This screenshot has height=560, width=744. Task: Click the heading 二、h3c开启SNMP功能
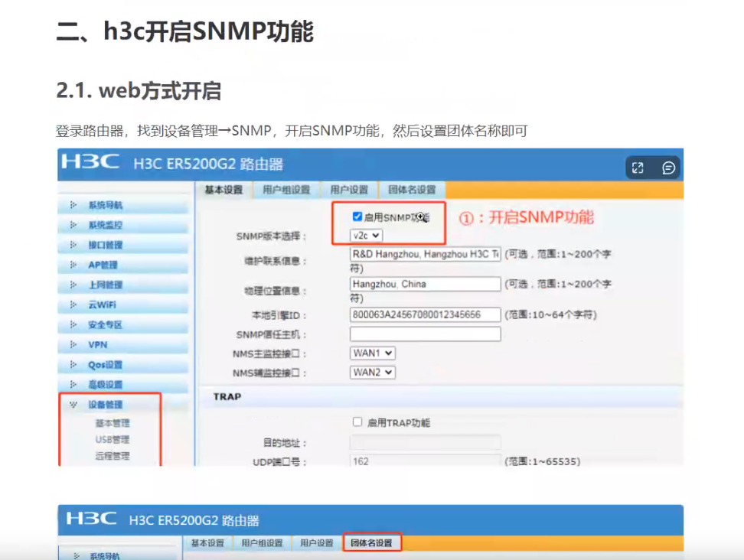pyautogui.click(x=185, y=31)
